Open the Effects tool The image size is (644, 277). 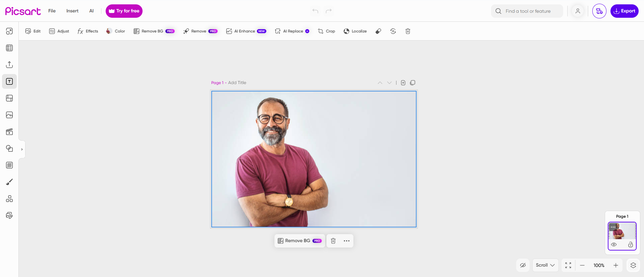tap(88, 31)
